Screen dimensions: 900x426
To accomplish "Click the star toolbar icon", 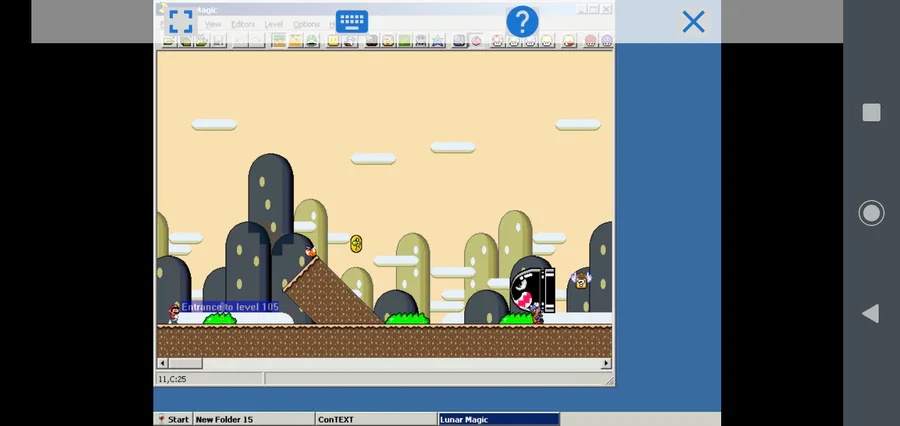I will [438, 40].
